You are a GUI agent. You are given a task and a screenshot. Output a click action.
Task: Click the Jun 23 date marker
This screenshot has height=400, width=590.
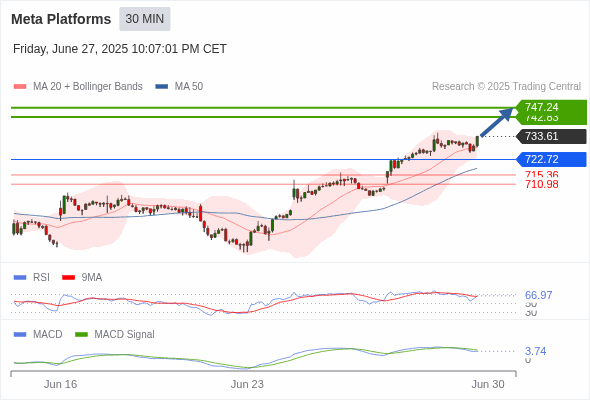(x=247, y=384)
